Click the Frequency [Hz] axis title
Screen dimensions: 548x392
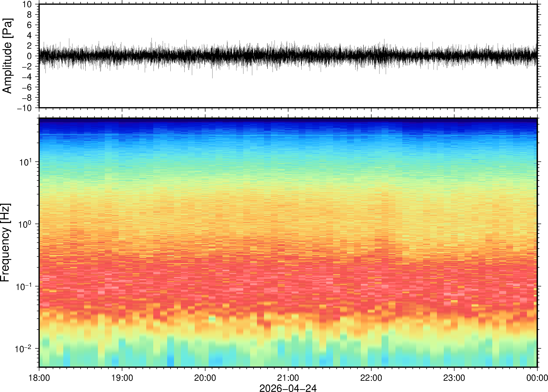pyautogui.click(x=5, y=243)
